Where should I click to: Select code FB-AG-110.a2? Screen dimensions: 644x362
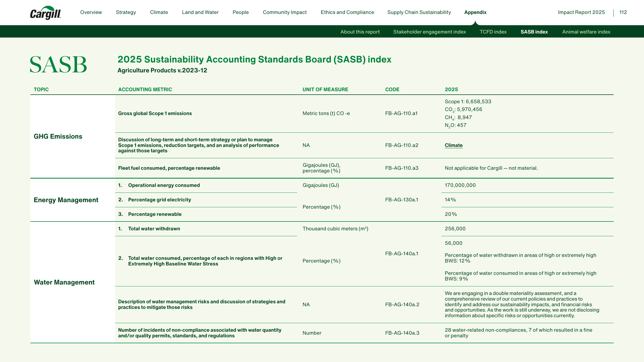point(402,145)
